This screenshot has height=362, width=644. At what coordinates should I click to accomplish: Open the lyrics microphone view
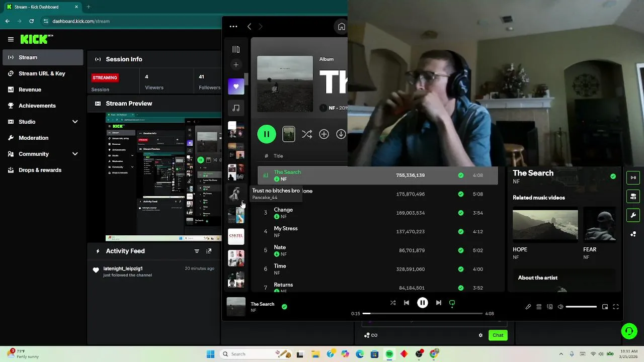pyautogui.click(x=528, y=307)
